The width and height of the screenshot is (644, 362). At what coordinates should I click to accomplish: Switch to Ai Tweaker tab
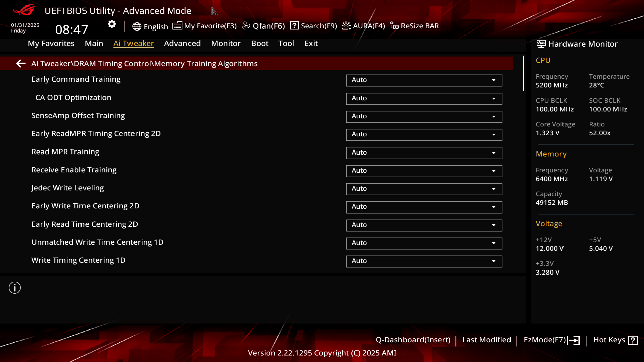point(133,43)
